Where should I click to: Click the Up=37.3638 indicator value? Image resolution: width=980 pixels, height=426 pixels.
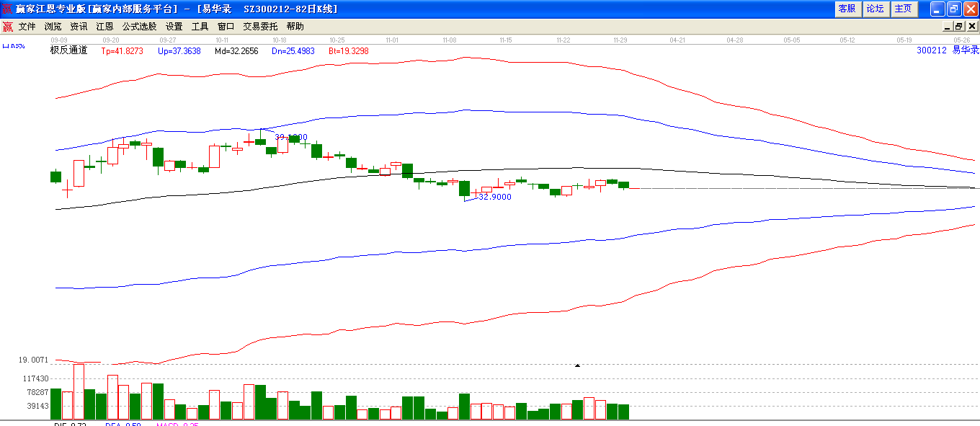(x=179, y=51)
